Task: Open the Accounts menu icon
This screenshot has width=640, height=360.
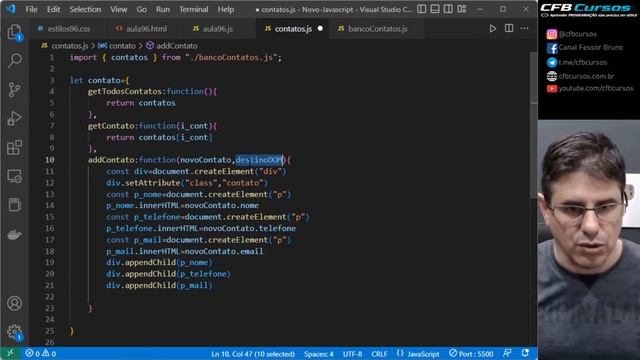Action: pyautogui.click(x=15, y=303)
